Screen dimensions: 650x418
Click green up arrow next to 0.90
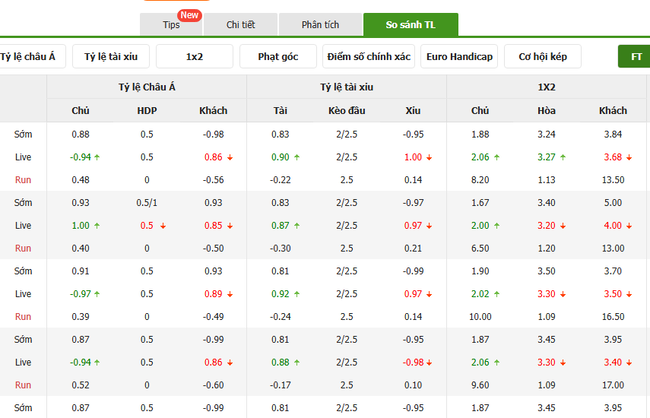pos(302,157)
